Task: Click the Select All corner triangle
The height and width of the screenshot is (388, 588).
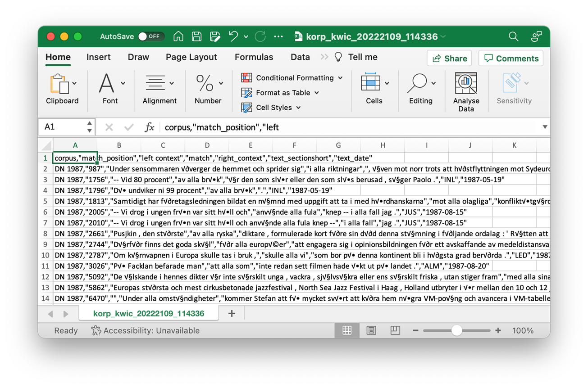Action: pos(46,145)
